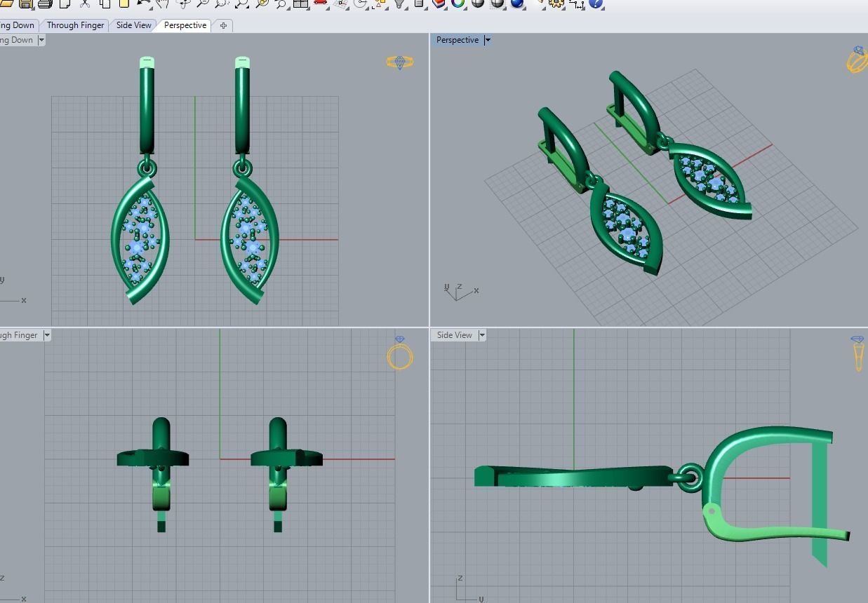Click the lightbulb show/hide icon

pos(399,4)
